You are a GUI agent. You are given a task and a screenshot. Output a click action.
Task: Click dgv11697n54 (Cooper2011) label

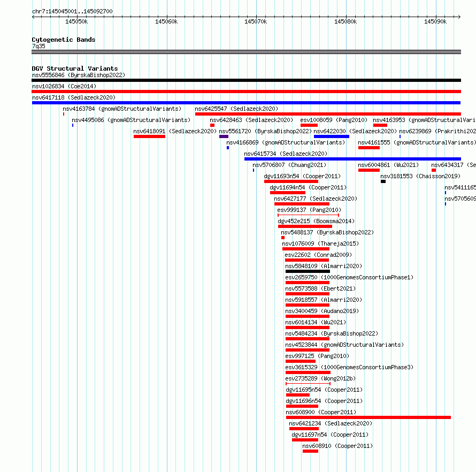(330, 435)
